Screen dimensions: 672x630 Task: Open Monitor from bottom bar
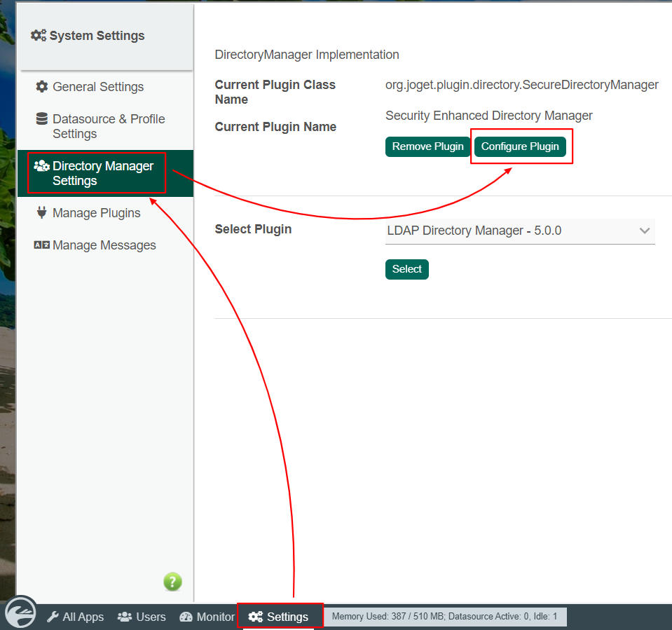click(x=207, y=617)
